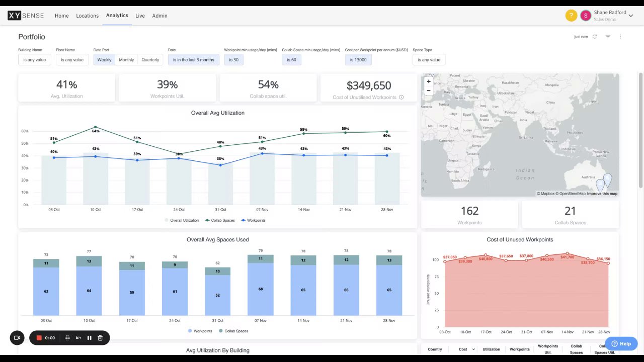Select the Weekly date part option

[x=104, y=60]
